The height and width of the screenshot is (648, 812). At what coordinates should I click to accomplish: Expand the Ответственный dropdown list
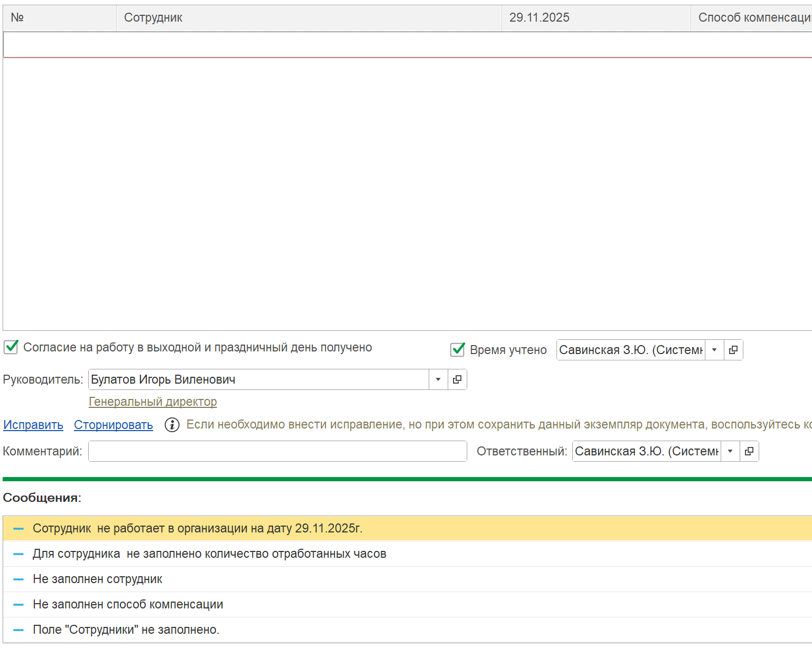coord(730,451)
